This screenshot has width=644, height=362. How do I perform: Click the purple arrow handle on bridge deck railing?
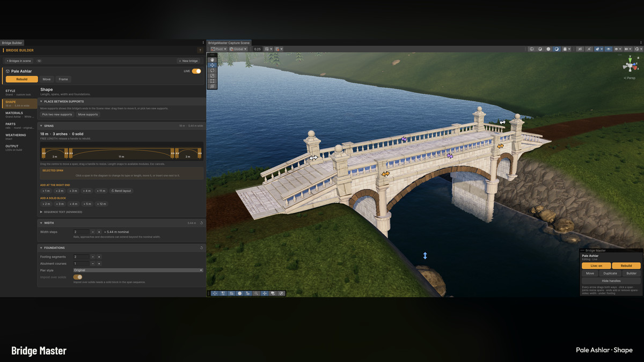click(404, 139)
